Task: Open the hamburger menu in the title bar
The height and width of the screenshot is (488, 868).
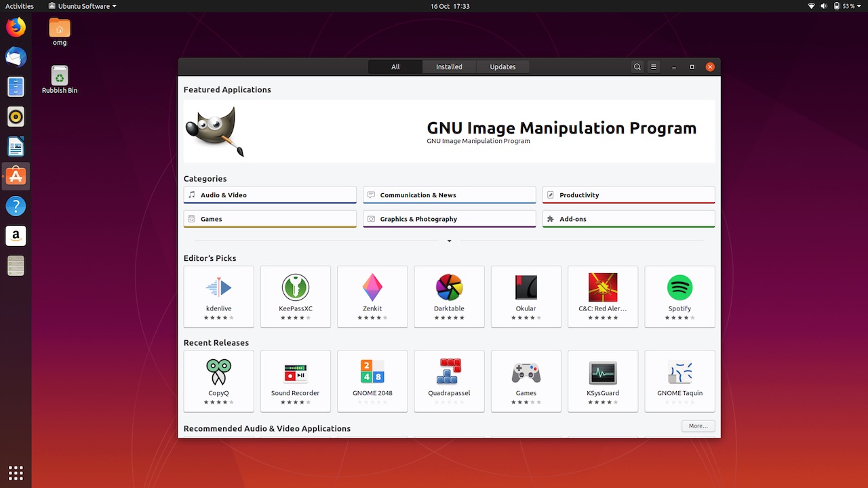Action: point(653,66)
